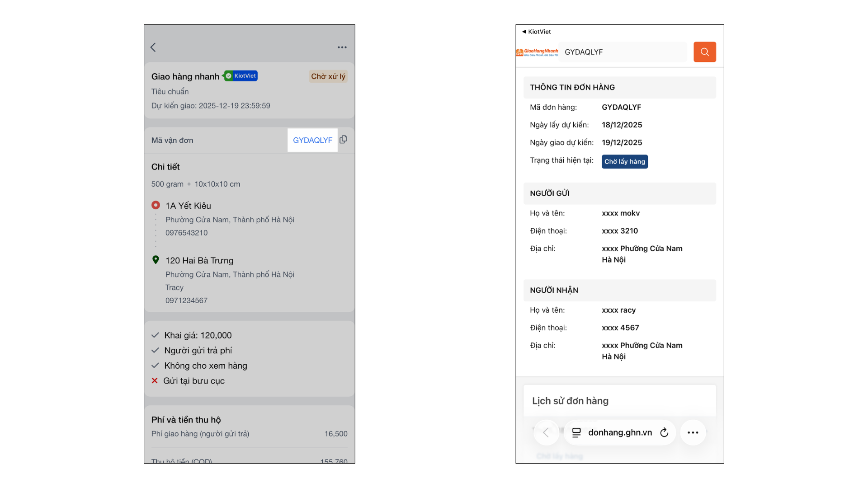
Task: Tap the Khai giá: 120,000 option
Action: (198, 335)
